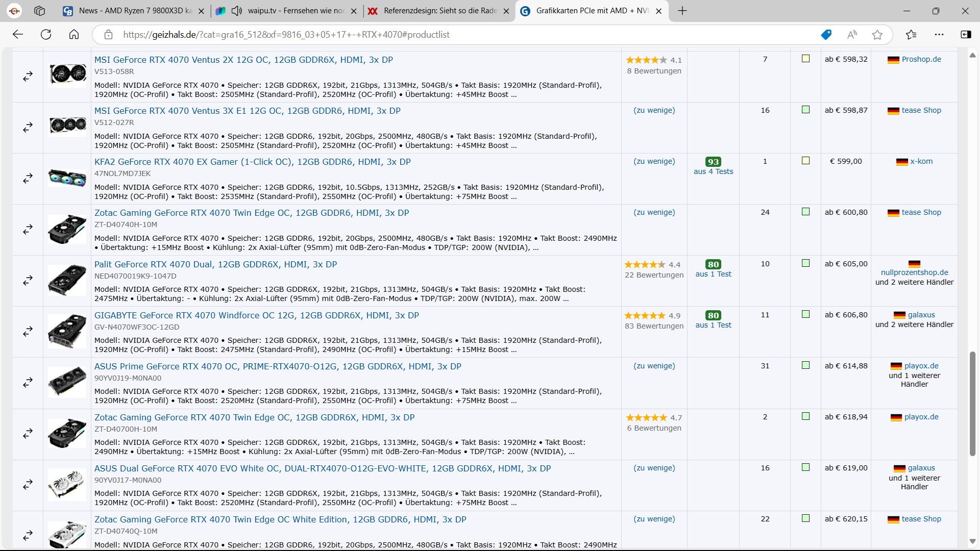Image resolution: width=980 pixels, height=551 pixels.
Task: Open browser sidebar toggle icon
Action: (x=966, y=35)
